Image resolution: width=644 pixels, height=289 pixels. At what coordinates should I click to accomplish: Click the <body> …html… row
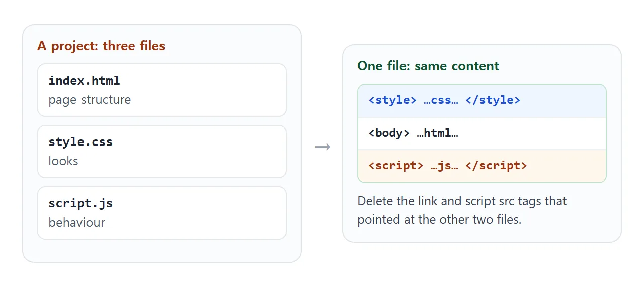482,133
